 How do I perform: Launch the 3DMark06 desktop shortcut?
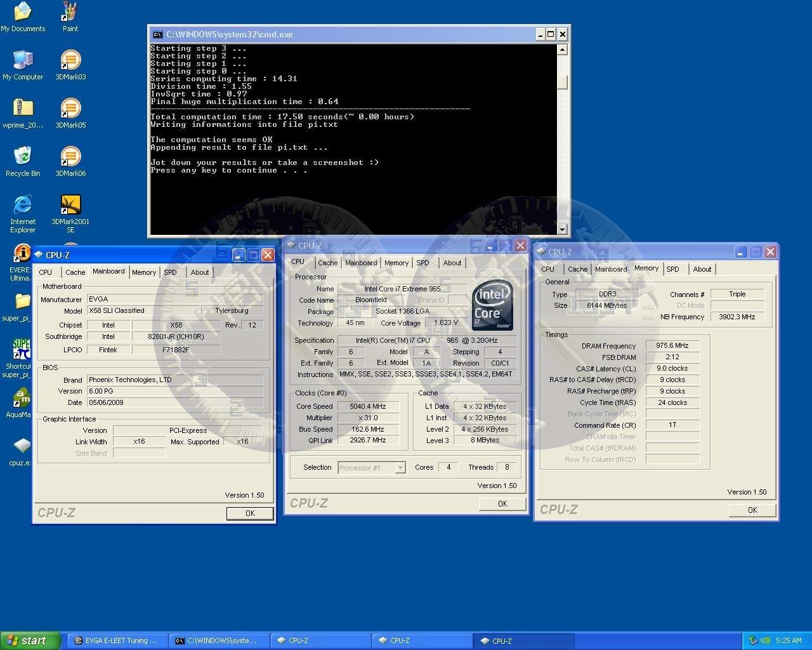click(70, 161)
